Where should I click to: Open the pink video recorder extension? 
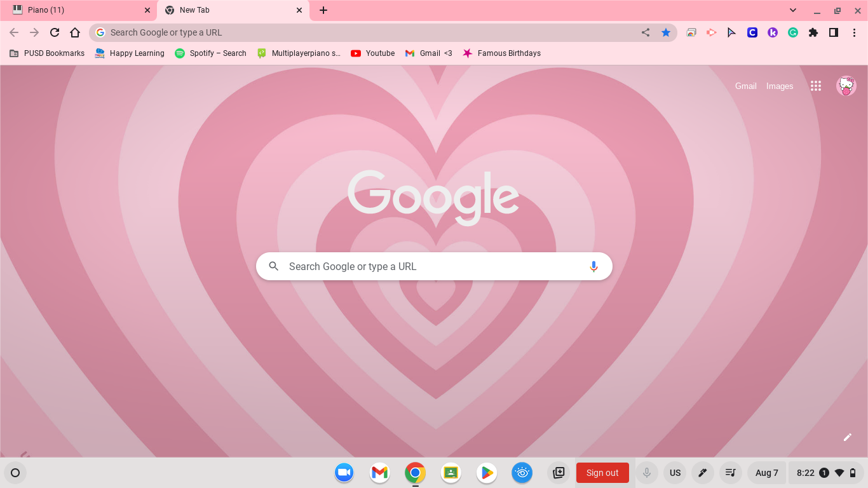[712, 32]
